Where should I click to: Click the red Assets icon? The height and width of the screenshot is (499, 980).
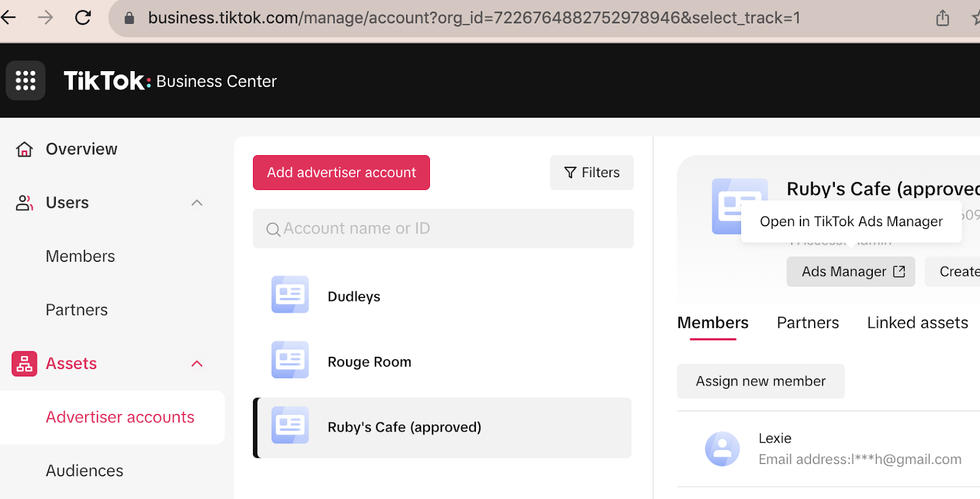click(x=24, y=364)
